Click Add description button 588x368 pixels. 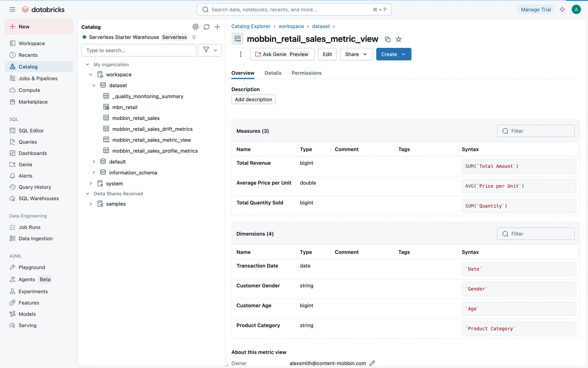pos(253,99)
